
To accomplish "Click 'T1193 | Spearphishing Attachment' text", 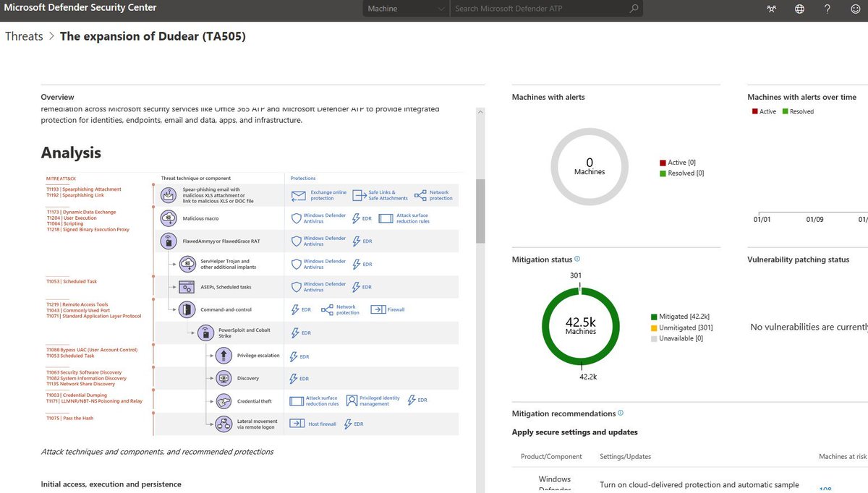I will click(83, 189).
